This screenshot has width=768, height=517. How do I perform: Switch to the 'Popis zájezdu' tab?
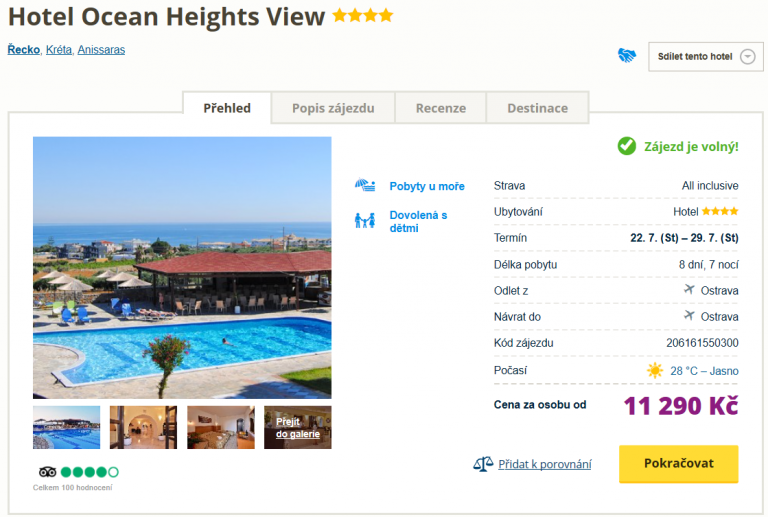coord(333,108)
